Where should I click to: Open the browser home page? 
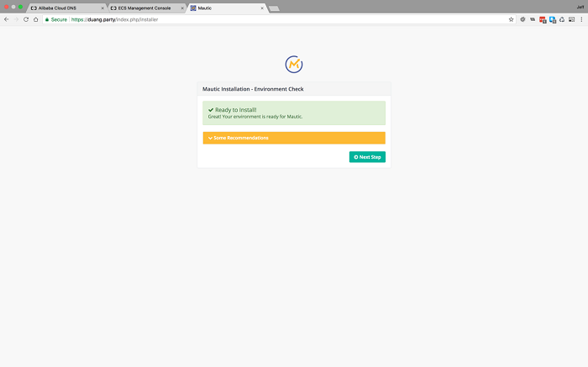(35, 19)
